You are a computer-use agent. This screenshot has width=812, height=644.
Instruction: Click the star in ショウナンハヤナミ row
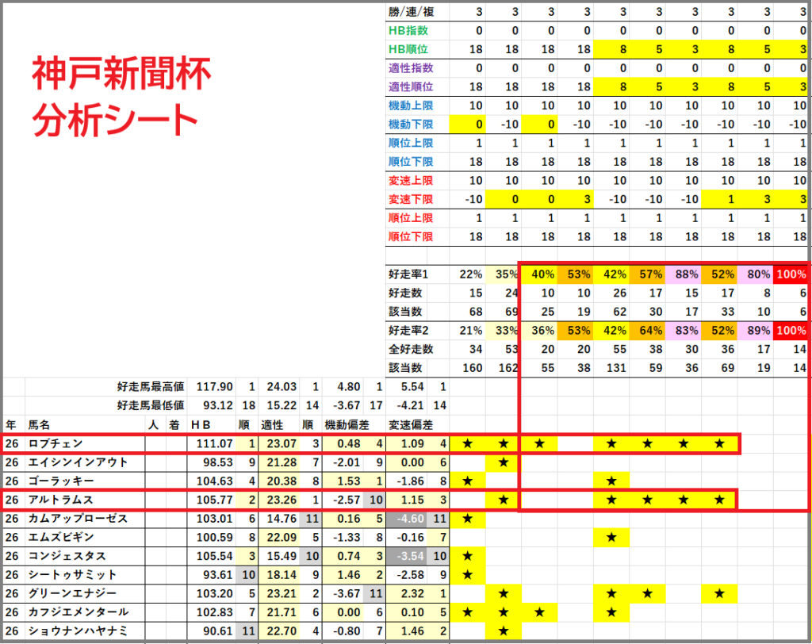(x=503, y=631)
